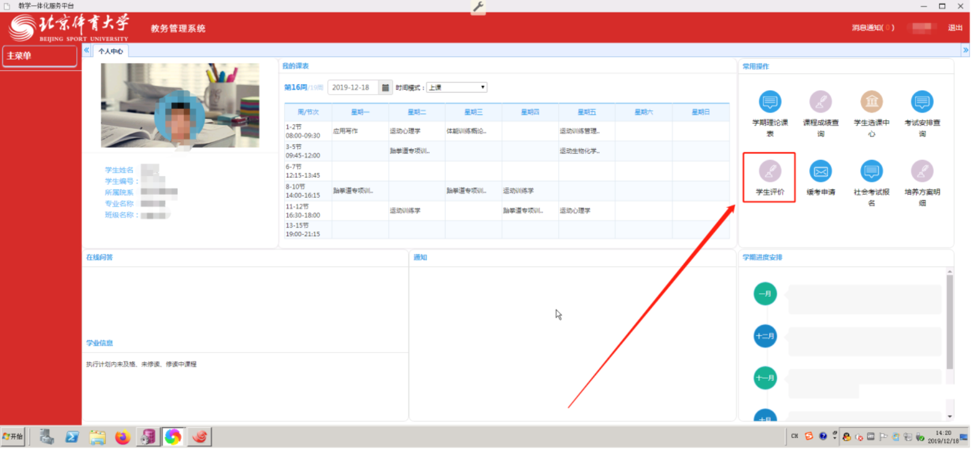
Task: Open 培养方案明细 training plan icon
Action: [x=922, y=172]
